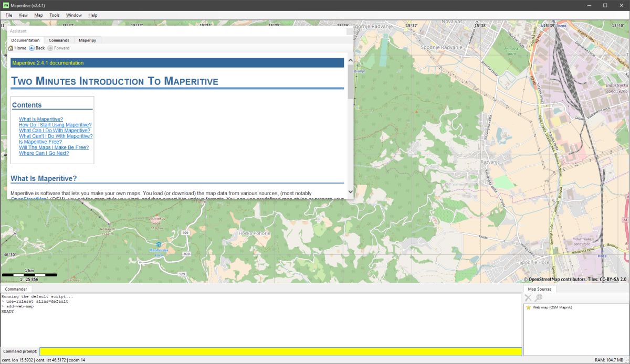Image resolution: width=630 pixels, height=364 pixels.
Task: Select the Commander tab
Action: click(16, 288)
